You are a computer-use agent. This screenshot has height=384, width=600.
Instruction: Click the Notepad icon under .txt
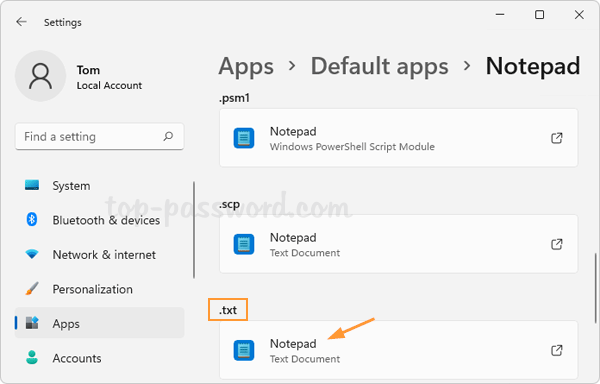point(244,350)
